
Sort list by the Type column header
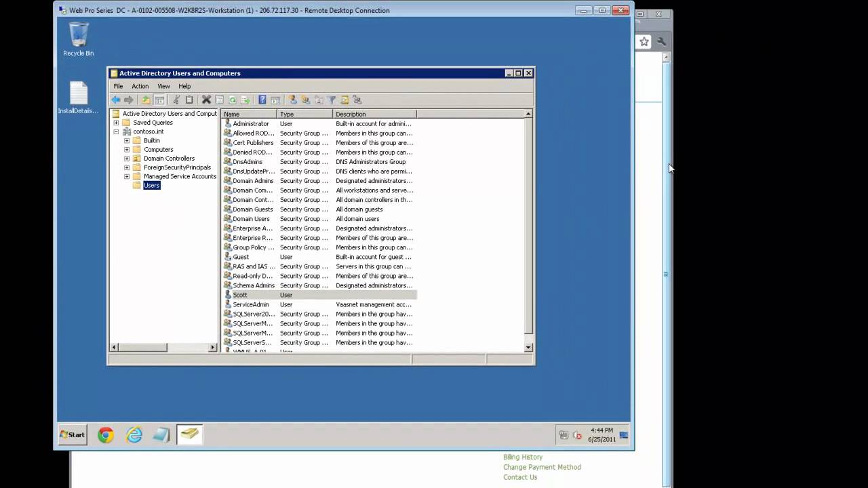click(x=304, y=114)
